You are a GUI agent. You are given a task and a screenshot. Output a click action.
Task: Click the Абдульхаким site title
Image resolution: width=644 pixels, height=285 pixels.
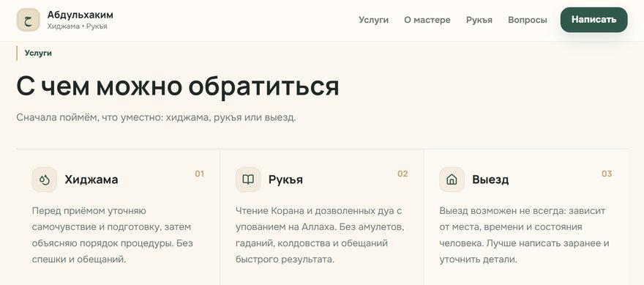tap(80, 15)
